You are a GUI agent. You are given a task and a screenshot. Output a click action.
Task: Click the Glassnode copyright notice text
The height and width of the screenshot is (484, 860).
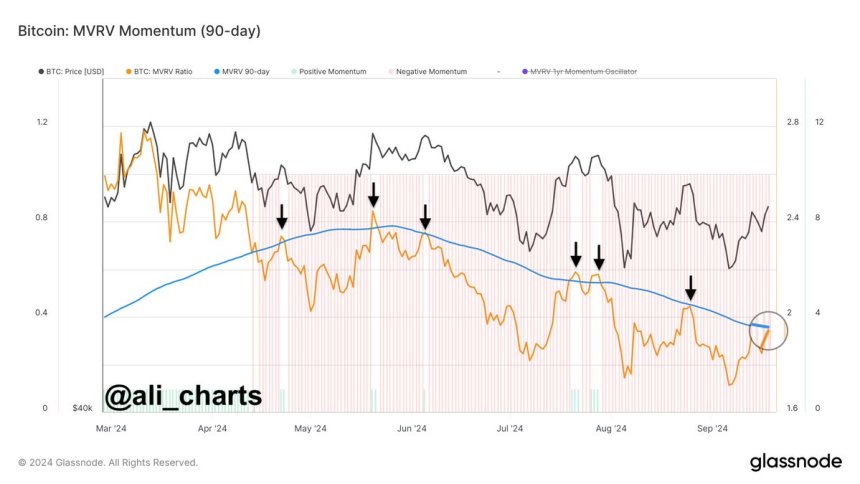click(x=108, y=463)
